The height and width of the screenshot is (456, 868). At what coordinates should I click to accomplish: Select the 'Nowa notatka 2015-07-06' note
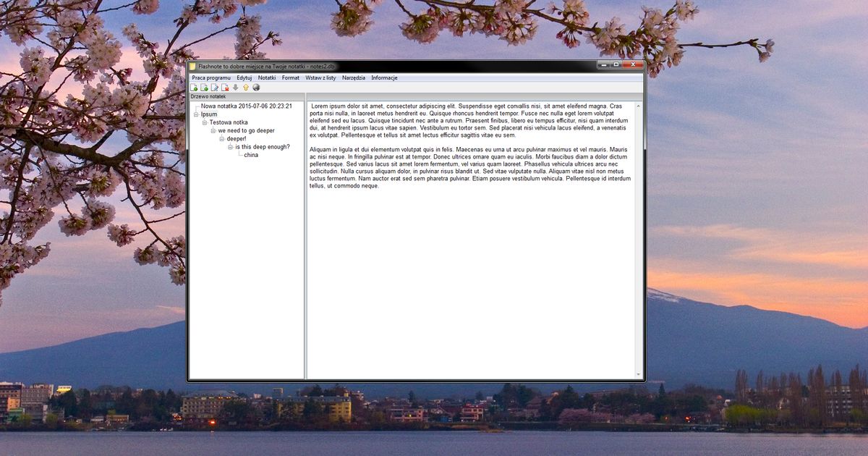pos(246,106)
